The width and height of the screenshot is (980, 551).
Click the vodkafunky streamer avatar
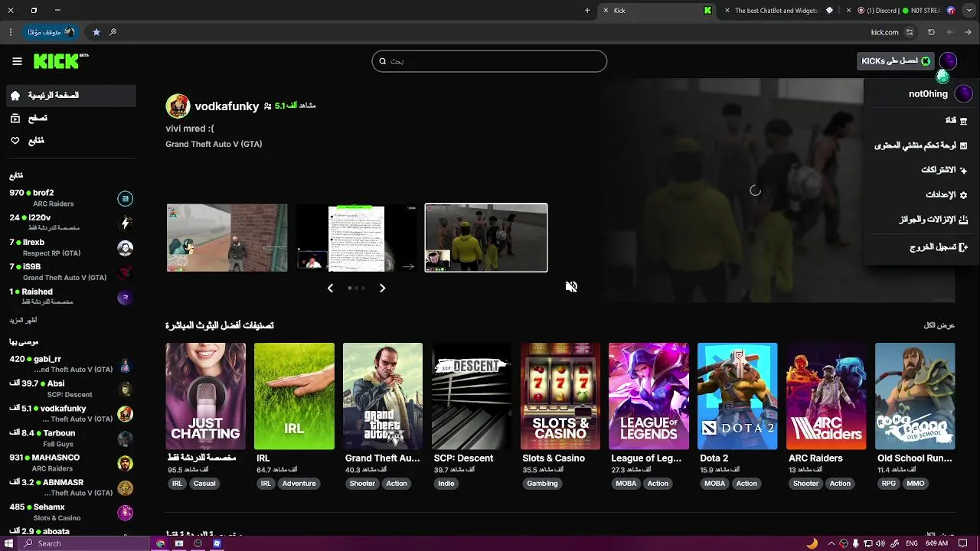[178, 106]
